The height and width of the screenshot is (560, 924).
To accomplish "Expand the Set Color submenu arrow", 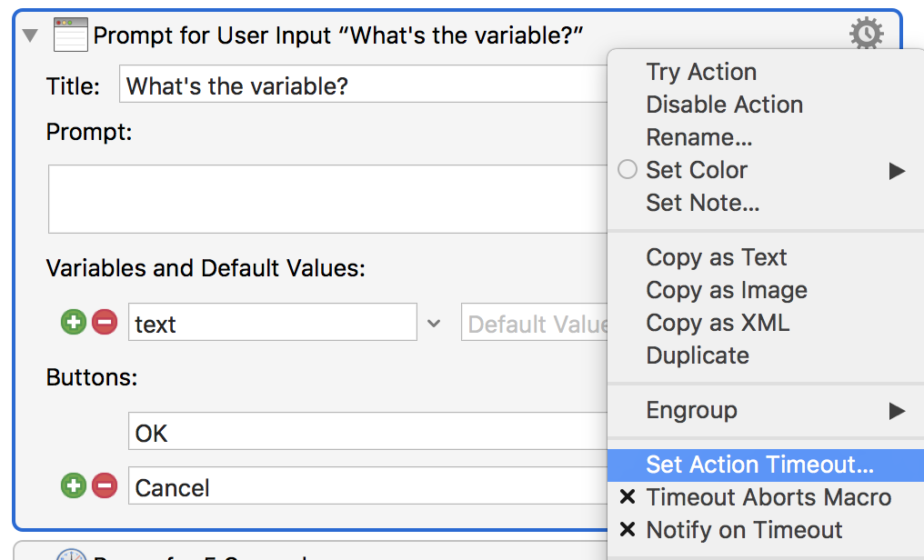I will pyautogui.click(x=897, y=171).
